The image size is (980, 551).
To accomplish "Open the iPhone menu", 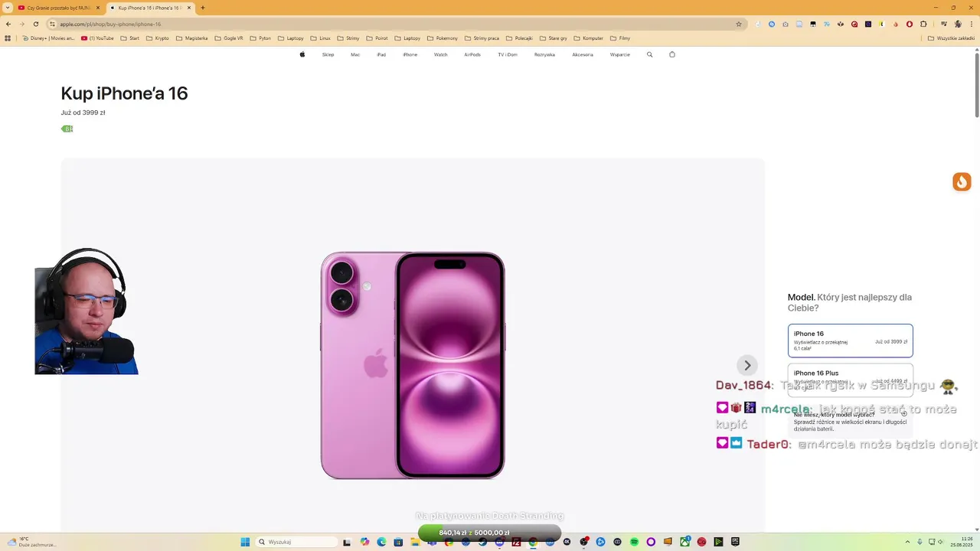I will tap(410, 54).
